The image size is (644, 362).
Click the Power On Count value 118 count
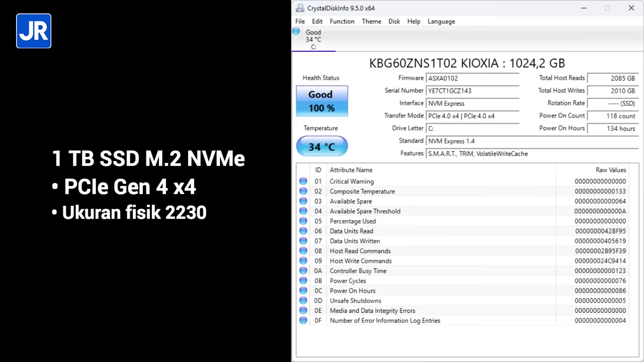click(613, 116)
